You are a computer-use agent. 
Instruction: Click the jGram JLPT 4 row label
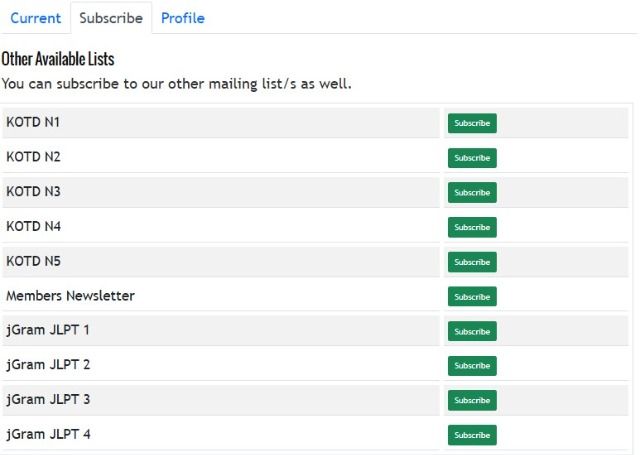click(48, 434)
